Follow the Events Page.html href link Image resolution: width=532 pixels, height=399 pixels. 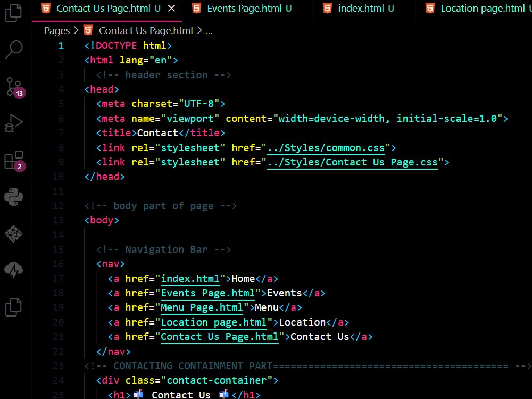tap(207, 293)
